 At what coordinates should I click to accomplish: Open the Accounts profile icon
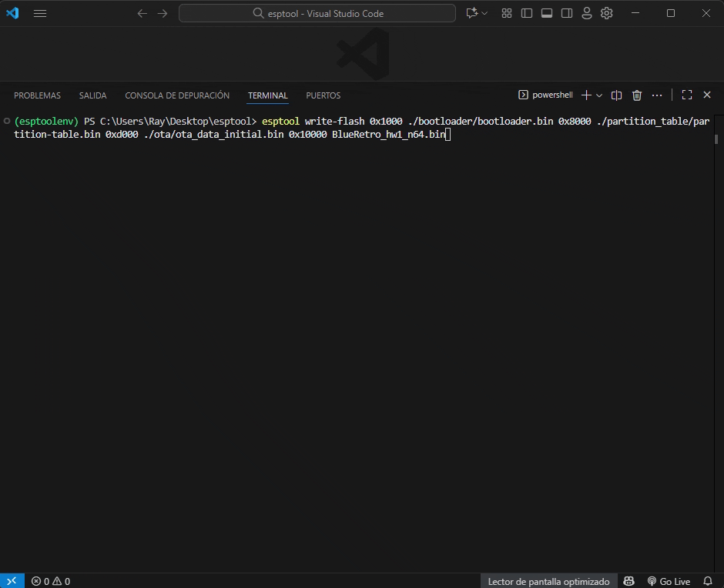pos(587,13)
